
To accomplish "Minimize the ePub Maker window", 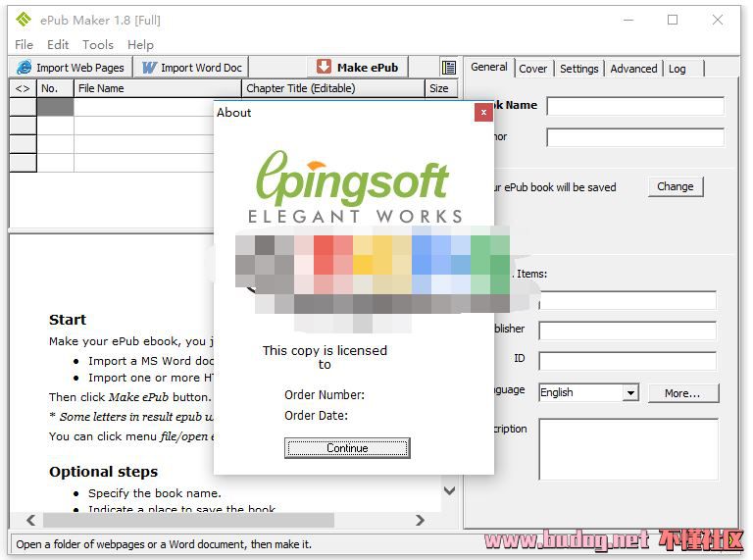I will 628,20.
